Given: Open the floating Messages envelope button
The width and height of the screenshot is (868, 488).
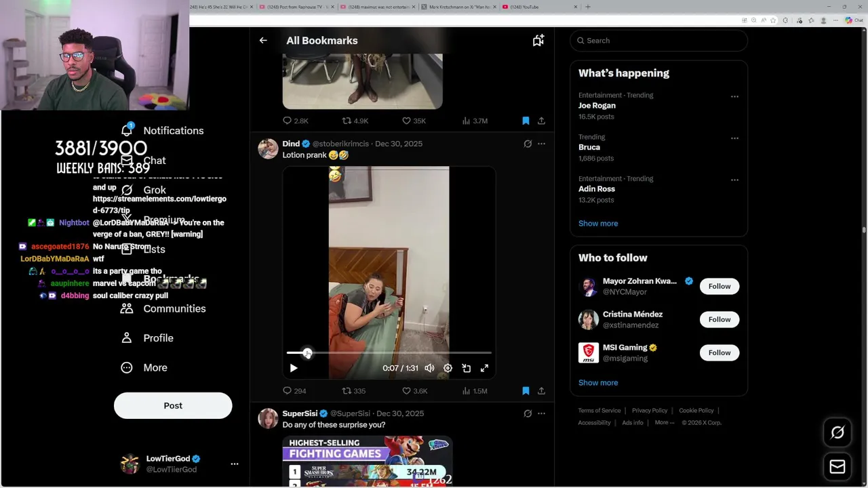Looking at the screenshot, I should pos(837,466).
